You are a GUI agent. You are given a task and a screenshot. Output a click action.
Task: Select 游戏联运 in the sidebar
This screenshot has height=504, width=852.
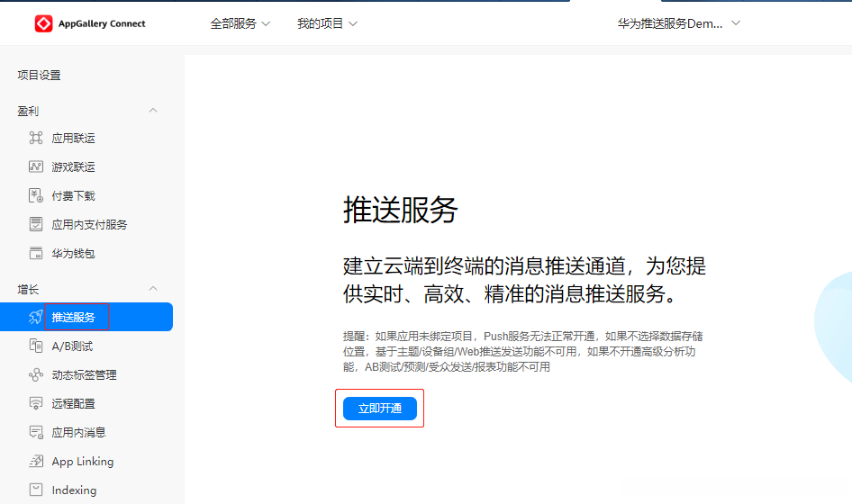click(73, 166)
